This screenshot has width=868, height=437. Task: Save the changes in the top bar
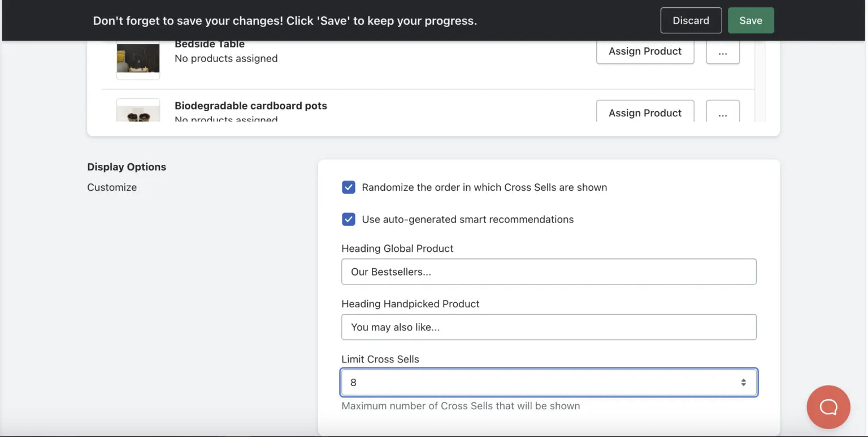(x=750, y=20)
